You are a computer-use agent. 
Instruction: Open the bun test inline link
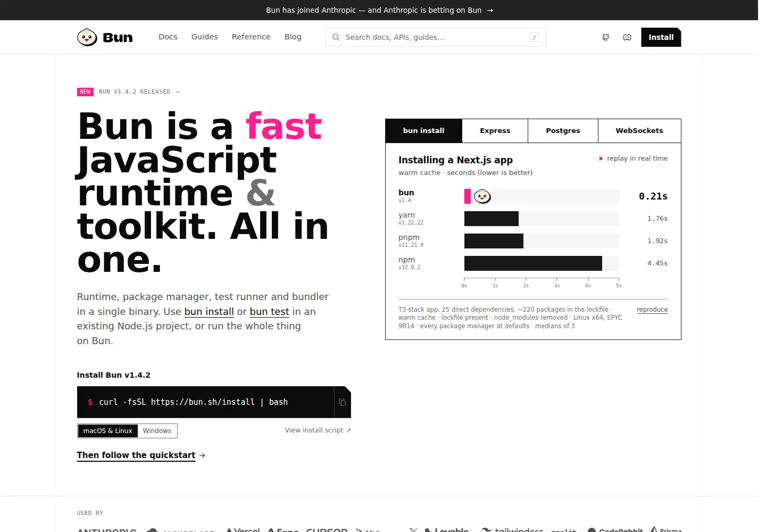click(270, 312)
